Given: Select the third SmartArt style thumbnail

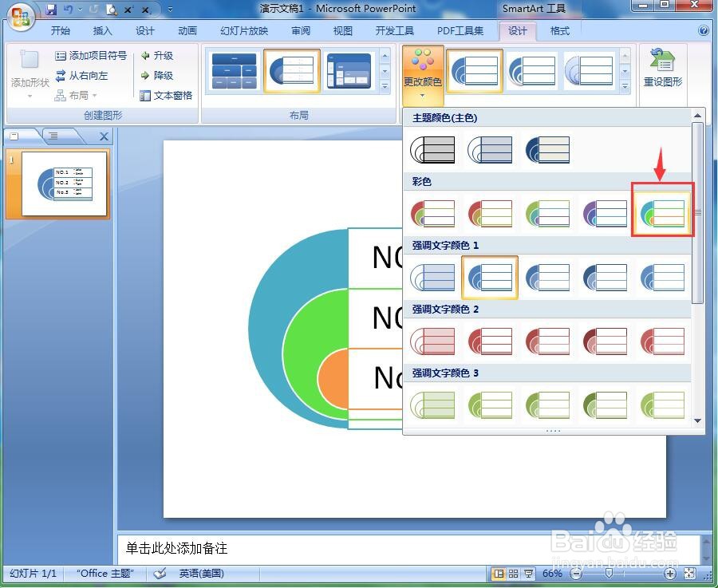Looking at the screenshot, I should tap(589, 71).
